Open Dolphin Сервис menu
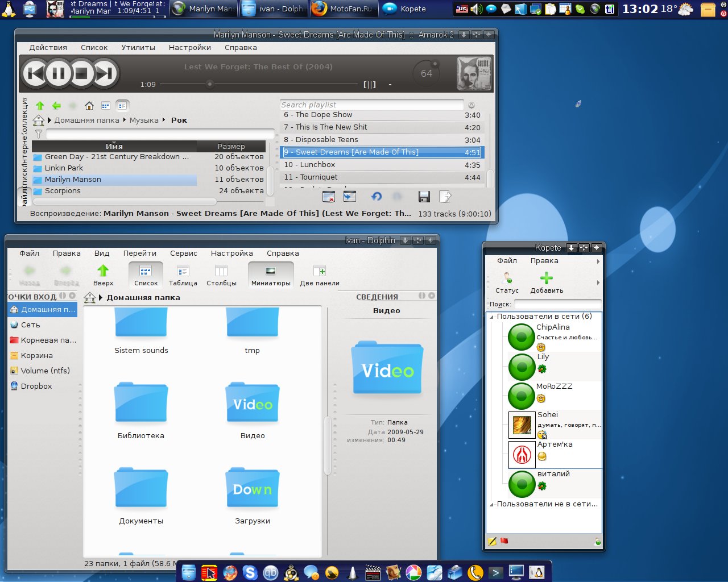 pos(183,253)
